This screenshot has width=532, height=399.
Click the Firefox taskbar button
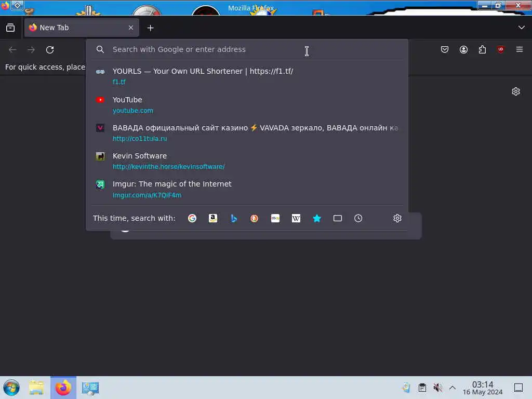pyautogui.click(x=63, y=388)
